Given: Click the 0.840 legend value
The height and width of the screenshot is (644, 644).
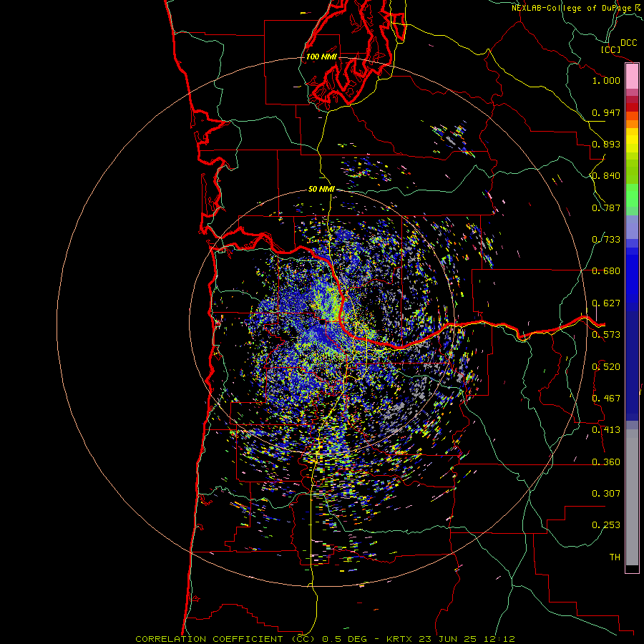Looking at the screenshot, I should coord(606,176).
